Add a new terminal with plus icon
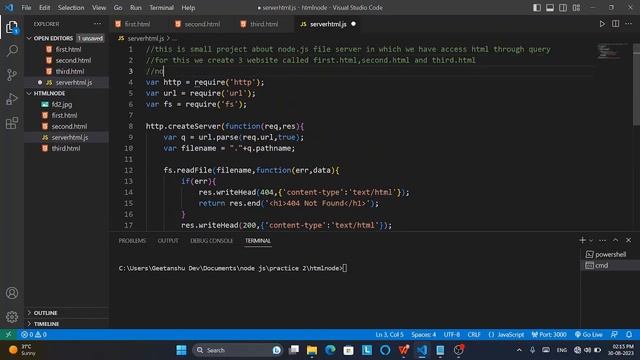 (582, 240)
